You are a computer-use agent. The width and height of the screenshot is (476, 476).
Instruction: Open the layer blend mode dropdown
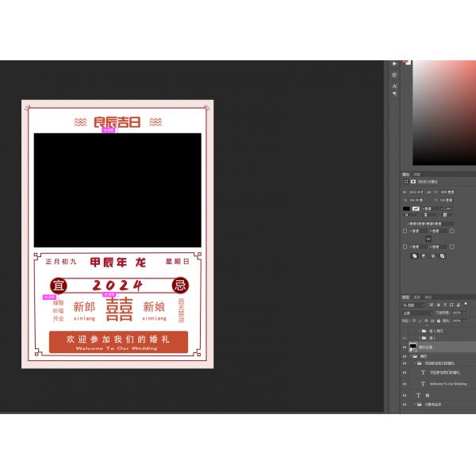point(420,313)
